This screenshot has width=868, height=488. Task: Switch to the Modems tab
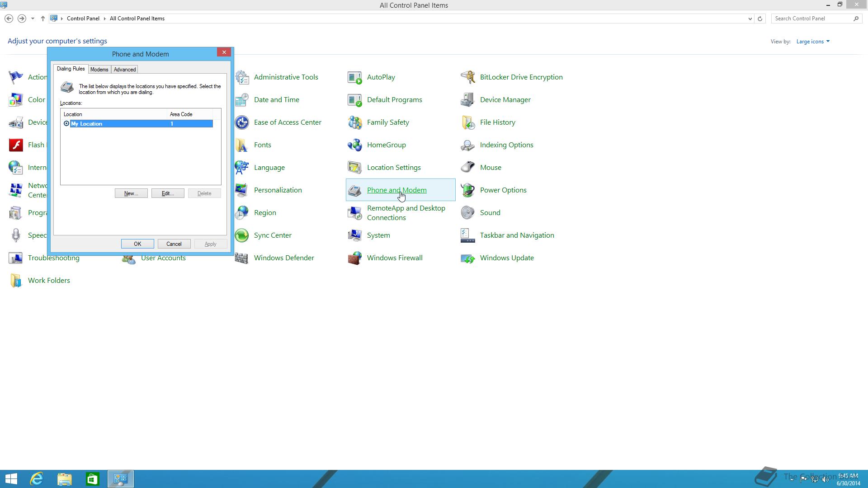click(99, 70)
